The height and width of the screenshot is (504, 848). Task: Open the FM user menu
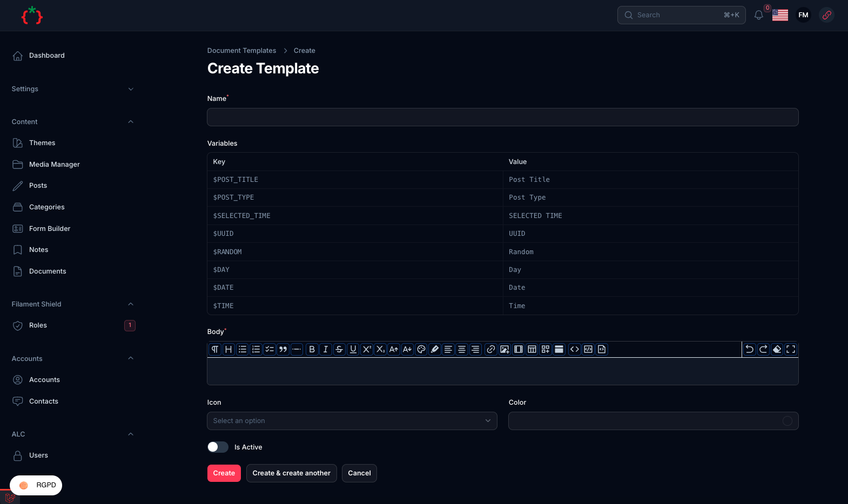[804, 15]
